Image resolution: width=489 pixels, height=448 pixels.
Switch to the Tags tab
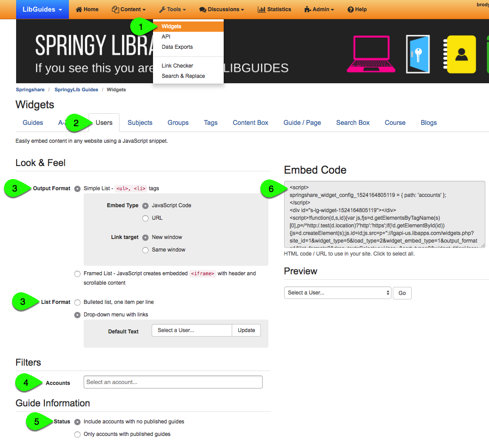(211, 123)
